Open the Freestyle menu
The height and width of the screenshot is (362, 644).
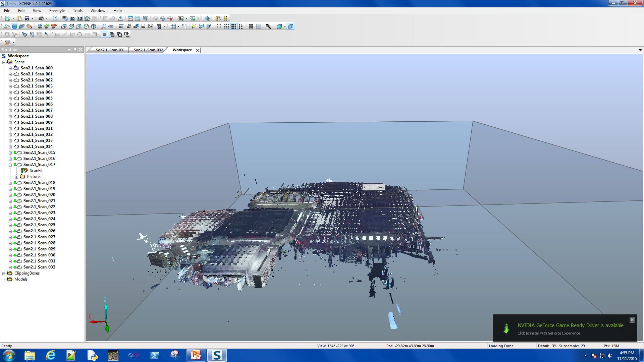[x=57, y=11]
